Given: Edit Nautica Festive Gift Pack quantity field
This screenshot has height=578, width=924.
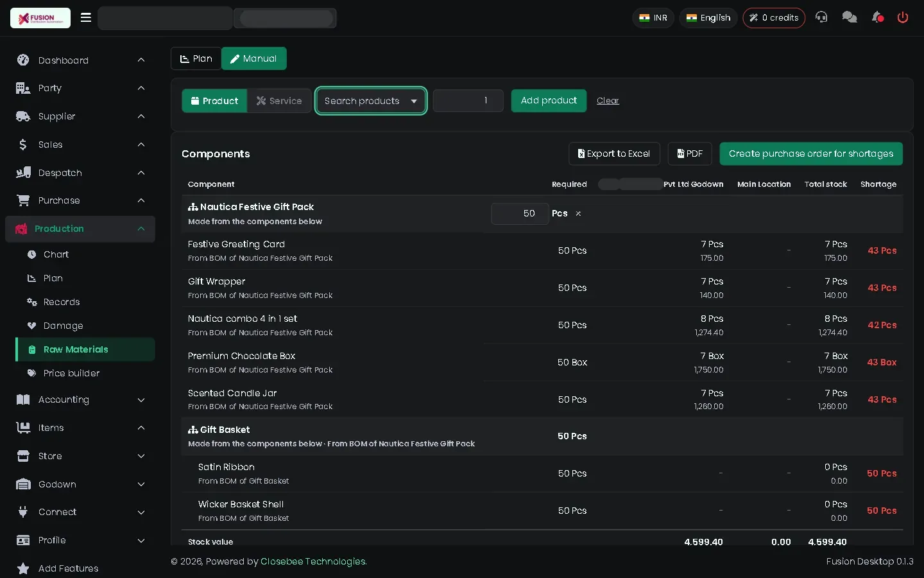Looking at the screenshot, I should point(520,214).
